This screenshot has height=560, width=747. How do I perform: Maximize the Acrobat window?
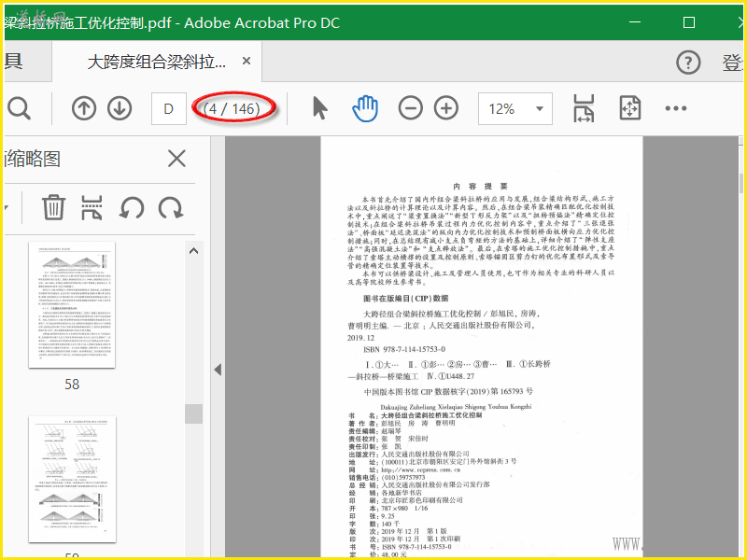(689, 22)
